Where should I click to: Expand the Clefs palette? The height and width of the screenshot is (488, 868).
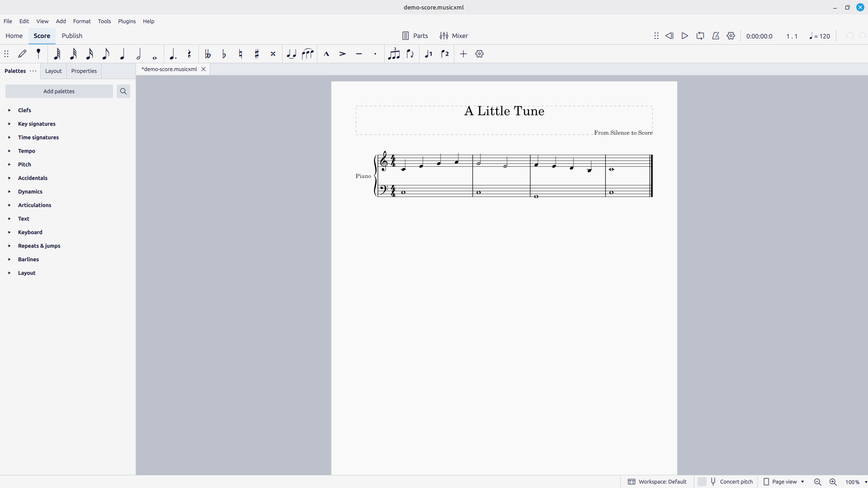(x=24, y=110)
